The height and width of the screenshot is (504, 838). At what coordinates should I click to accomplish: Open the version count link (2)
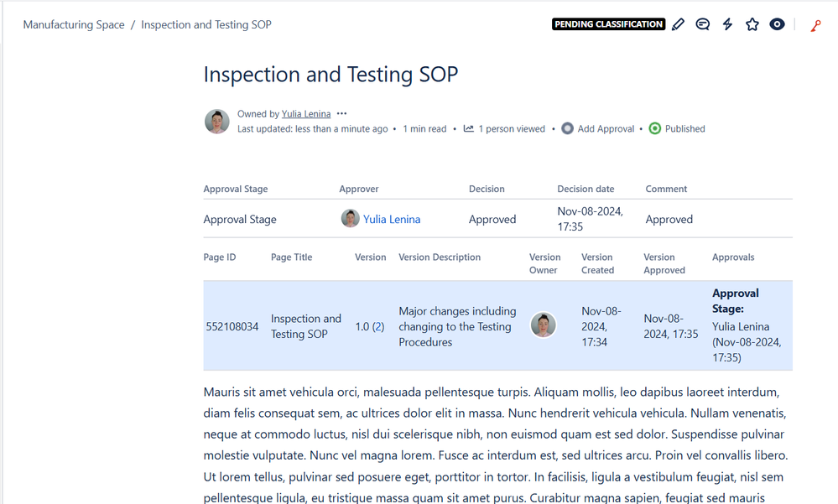[x=377, y=326]
